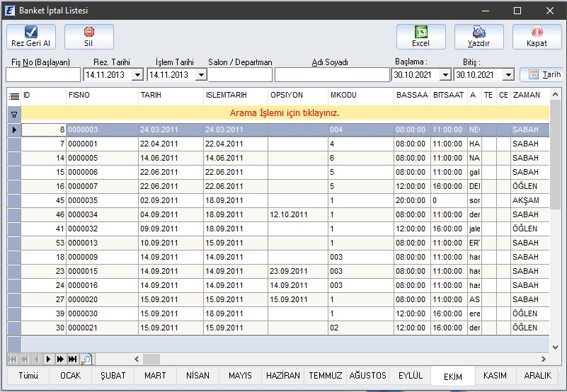This screenshot has width=567, height=392.
Task: Click the Rez Geri Al restore button
Action: pyautogui.click(x=30, y=36)
